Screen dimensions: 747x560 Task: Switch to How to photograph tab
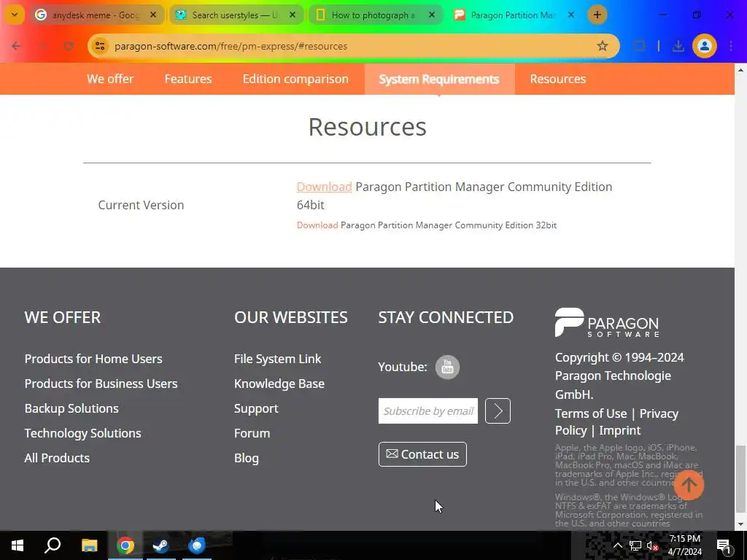point(374,15)
